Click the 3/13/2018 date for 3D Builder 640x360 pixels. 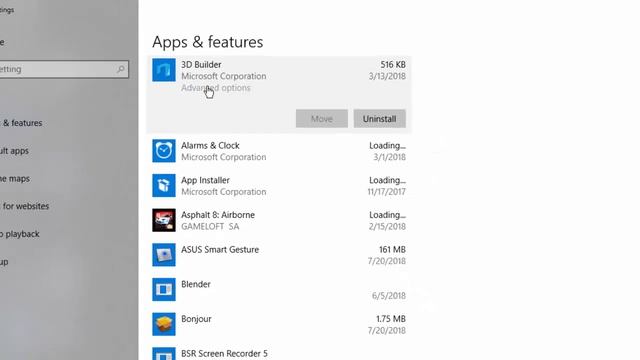(x=387, y=76)
